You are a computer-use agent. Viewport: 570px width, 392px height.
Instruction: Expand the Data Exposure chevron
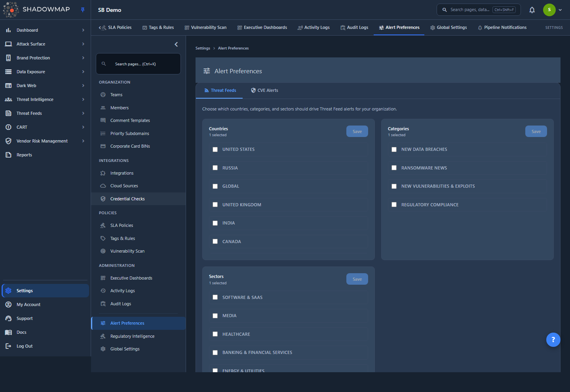tap(83, 72)
